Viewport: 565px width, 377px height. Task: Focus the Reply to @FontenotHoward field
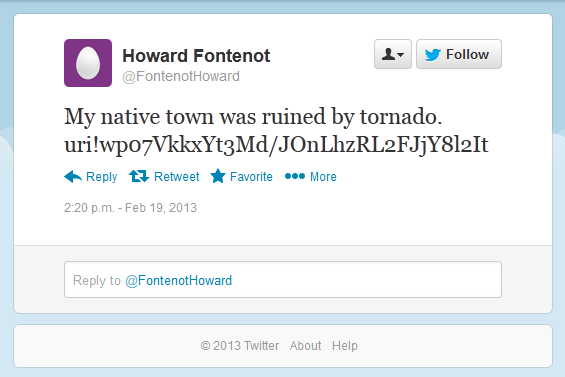(283, 280)
